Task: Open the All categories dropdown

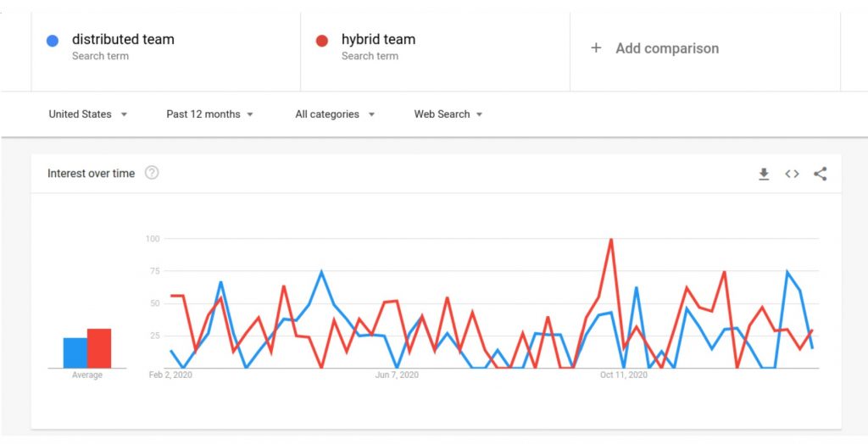Action: [x=335, y=114]
